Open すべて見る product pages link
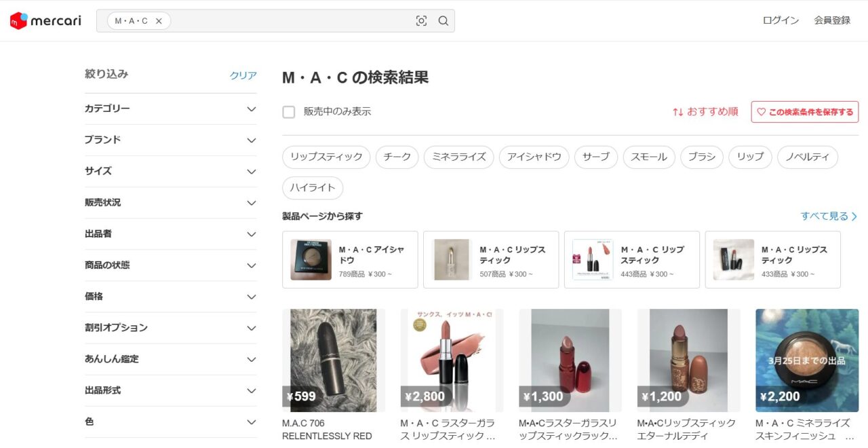Image resolution: width=868 pixels, height=448 pixels. pos(829,217)
